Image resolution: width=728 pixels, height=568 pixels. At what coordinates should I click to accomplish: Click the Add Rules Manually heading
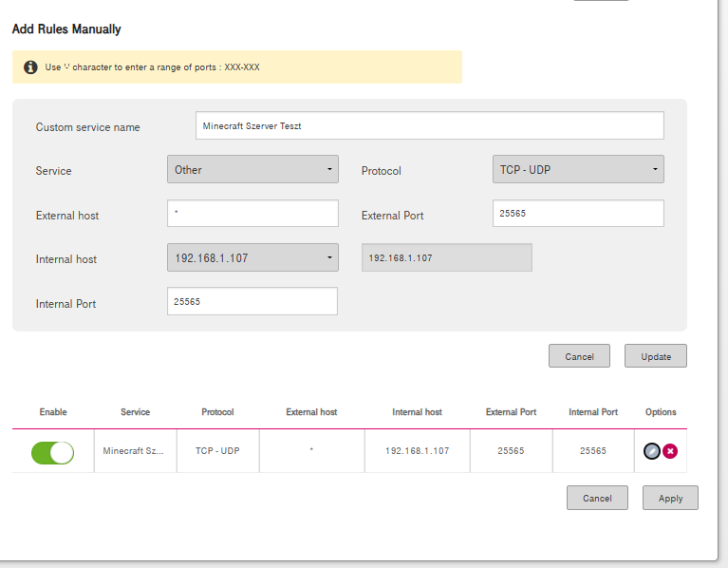(x=66, y=29)
